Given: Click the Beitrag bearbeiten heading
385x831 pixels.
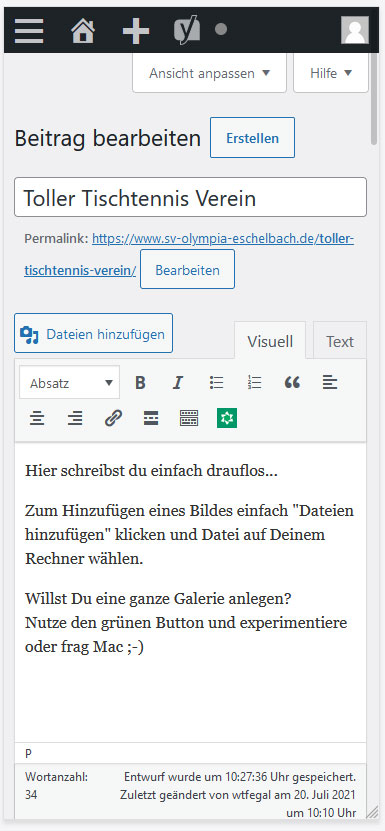Looking at the screenshot, I should 108,138.
